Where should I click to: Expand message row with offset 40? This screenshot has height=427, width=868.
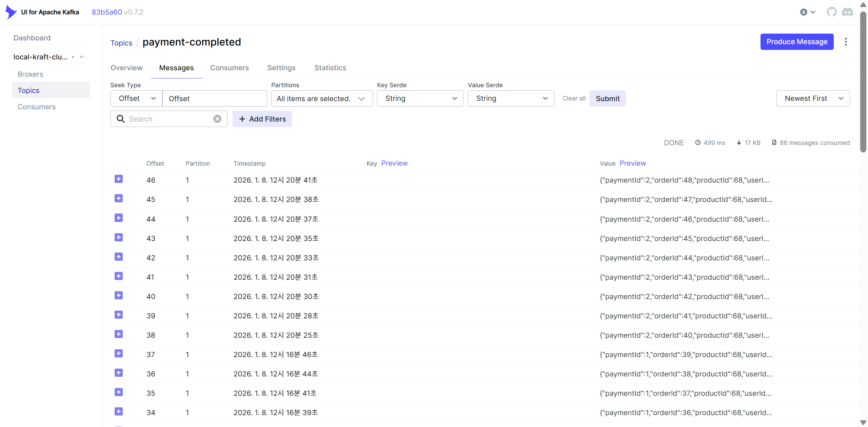pos(119,296)
